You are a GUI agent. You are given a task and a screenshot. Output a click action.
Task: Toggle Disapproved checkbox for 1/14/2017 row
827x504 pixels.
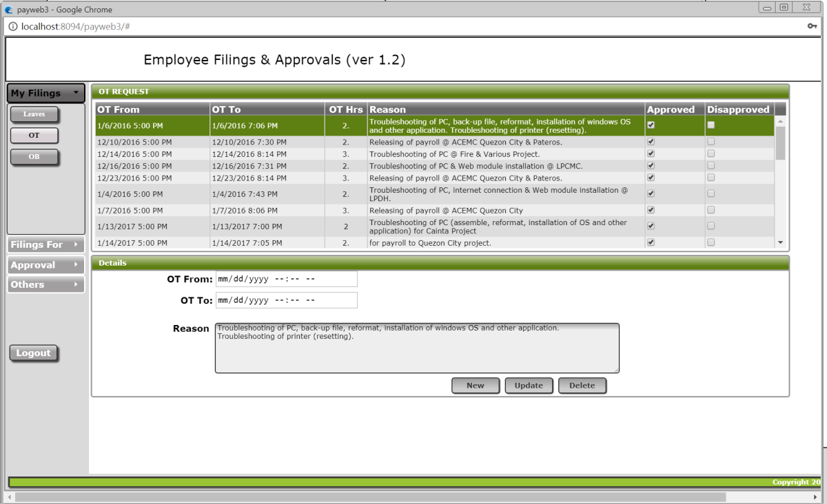pos(711,242)
